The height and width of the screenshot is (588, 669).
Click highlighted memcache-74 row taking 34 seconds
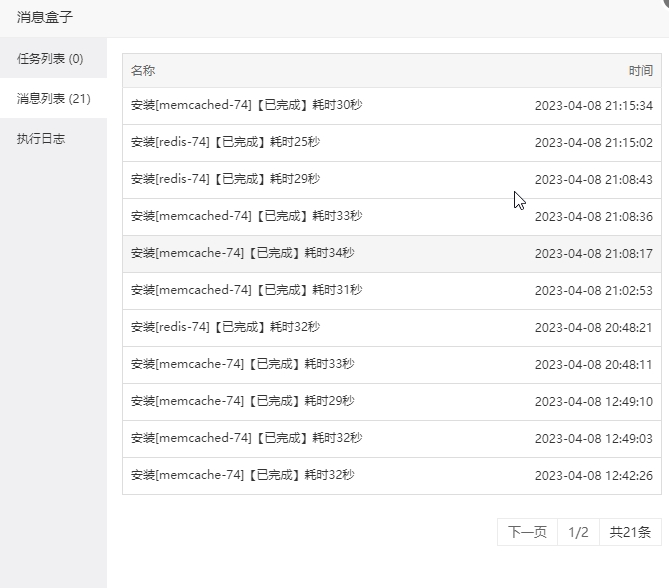point(392,254)
